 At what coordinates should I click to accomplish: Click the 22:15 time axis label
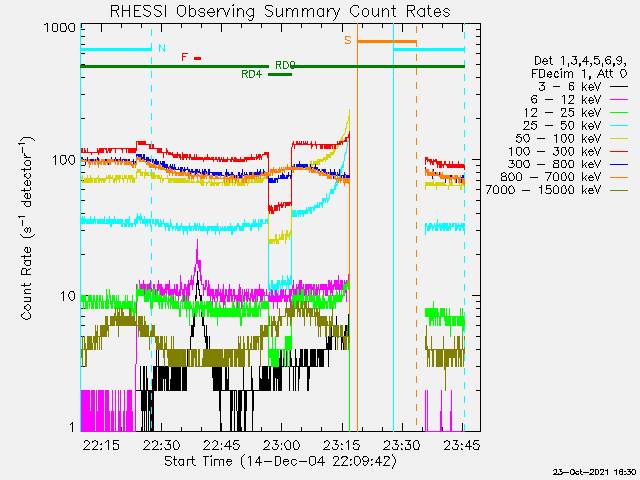pos(101,445)
